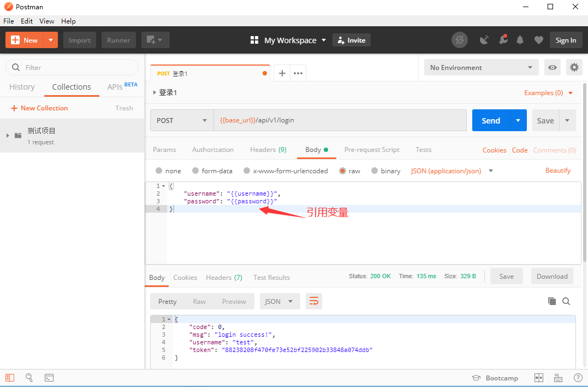Click the Sign In button
588x387 pixels.
pyautogui.click(x=566, y=40)
